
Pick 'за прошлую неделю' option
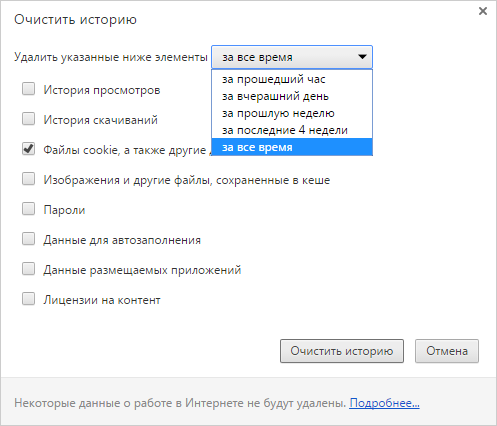292,113
